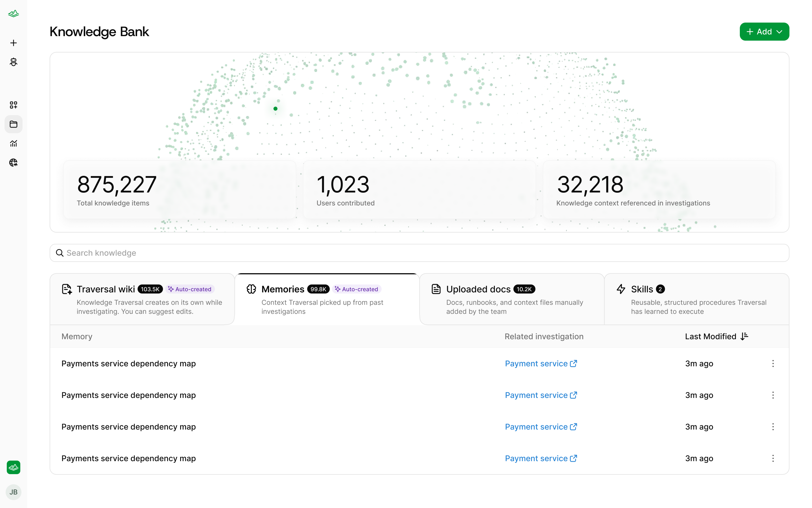Open the JB user avatar

point(14,492)
